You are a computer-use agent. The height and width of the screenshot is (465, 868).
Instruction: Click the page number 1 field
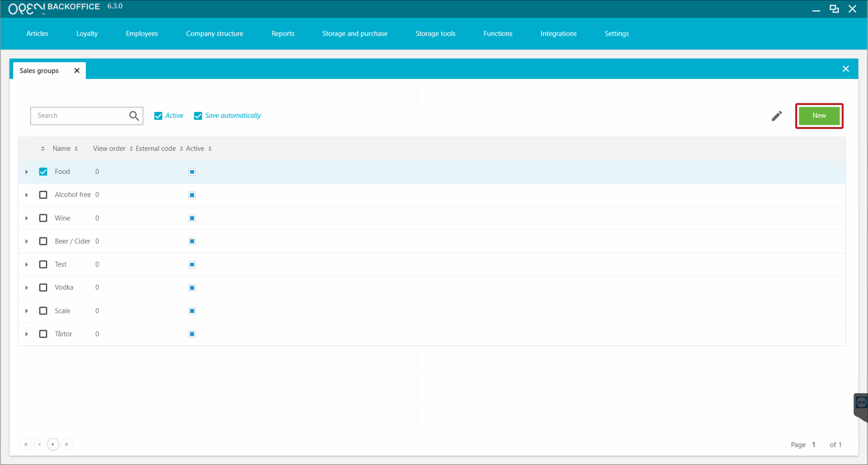[x=813, y=444]
